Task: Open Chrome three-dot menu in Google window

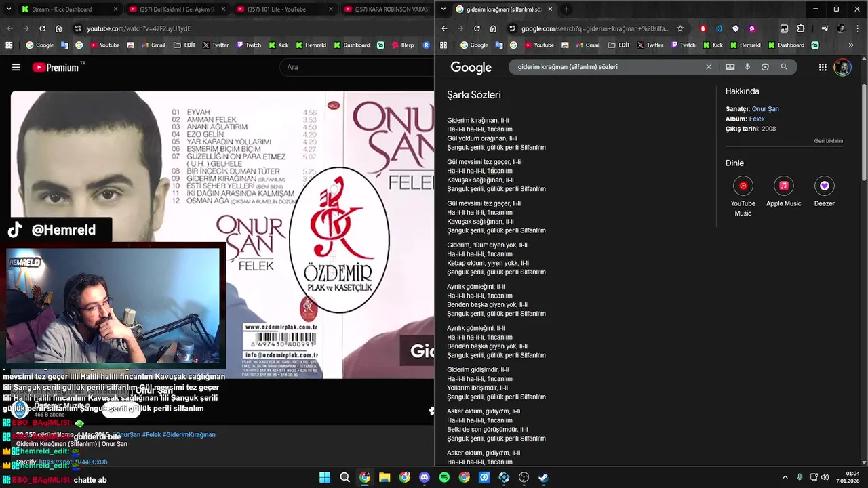Action: pyautogui.click(x=857, y=28)
